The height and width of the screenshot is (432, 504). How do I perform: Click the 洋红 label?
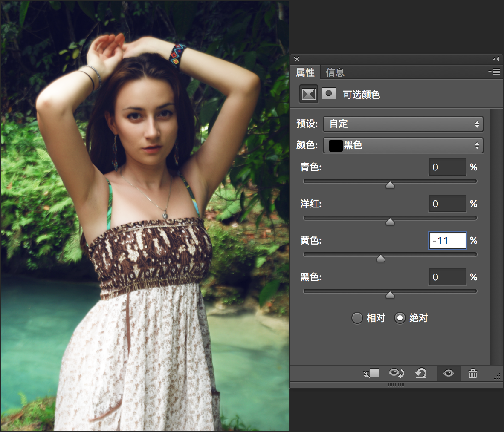tap(311, 204)
